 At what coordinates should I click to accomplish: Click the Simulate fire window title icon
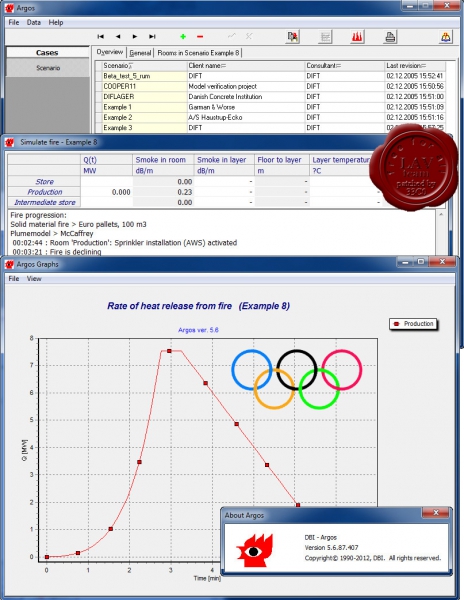9,142
